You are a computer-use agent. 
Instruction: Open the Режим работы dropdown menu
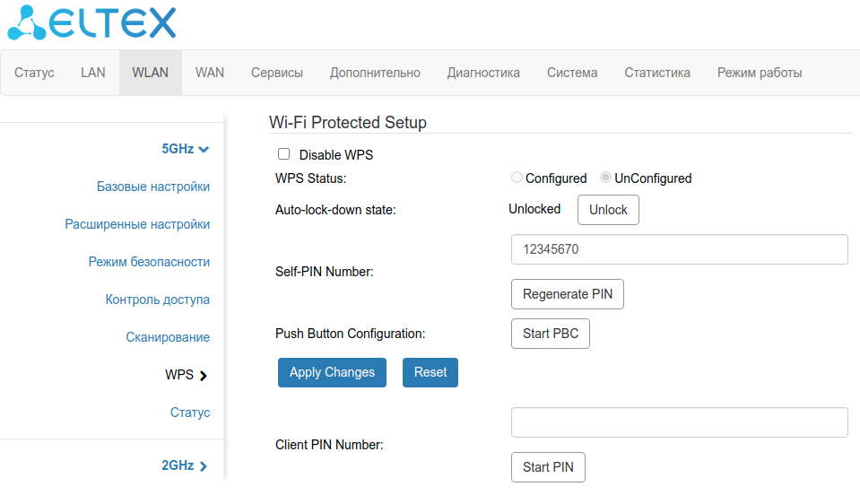click(x=759, y=73)
